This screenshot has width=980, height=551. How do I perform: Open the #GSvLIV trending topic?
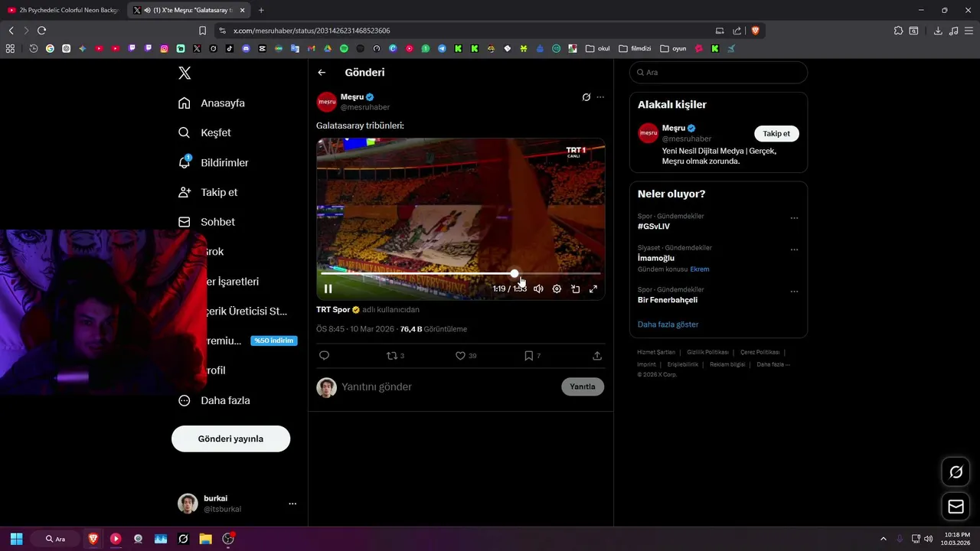(654, 227)
